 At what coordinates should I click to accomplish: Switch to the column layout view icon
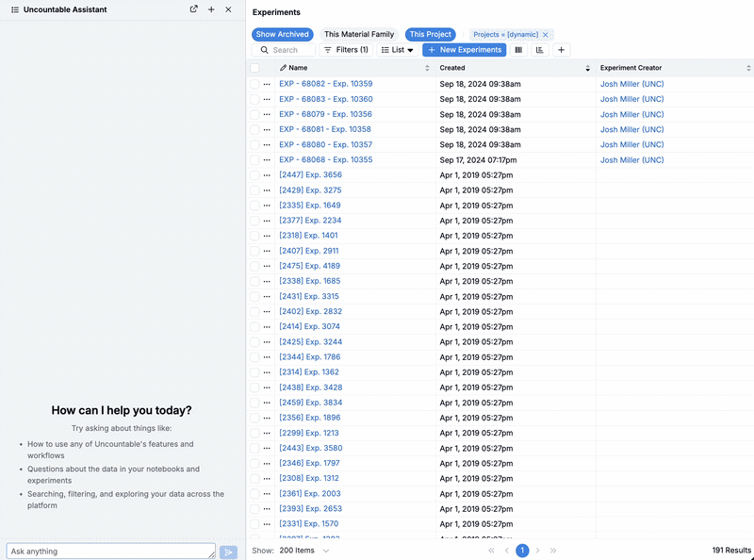click(x=518, y=50)
